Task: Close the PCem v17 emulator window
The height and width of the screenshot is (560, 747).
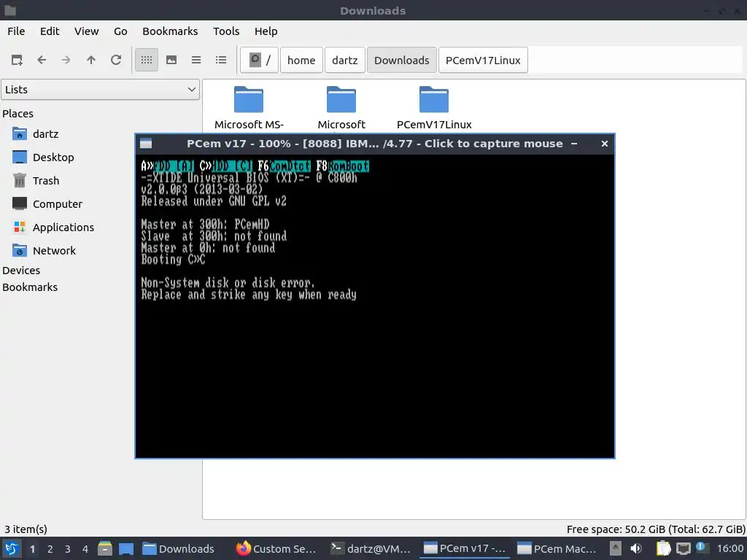Action: pos(605,144)
